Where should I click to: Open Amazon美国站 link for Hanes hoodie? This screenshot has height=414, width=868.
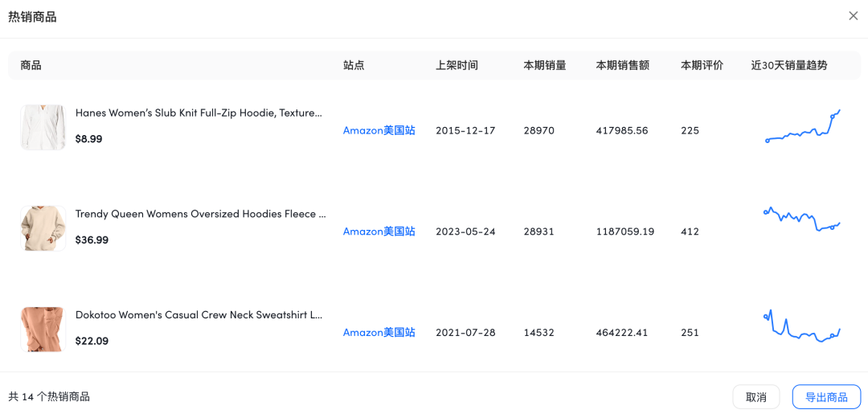(379, 130)
